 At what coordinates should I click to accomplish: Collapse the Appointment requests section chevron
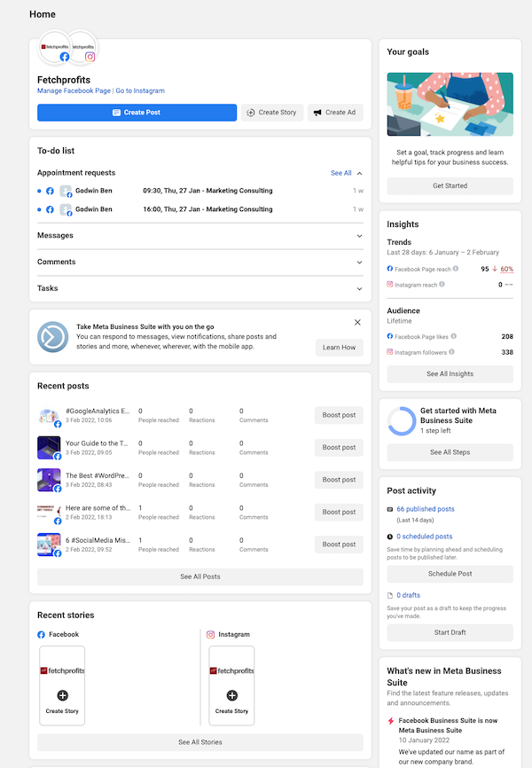coord(360,174)
